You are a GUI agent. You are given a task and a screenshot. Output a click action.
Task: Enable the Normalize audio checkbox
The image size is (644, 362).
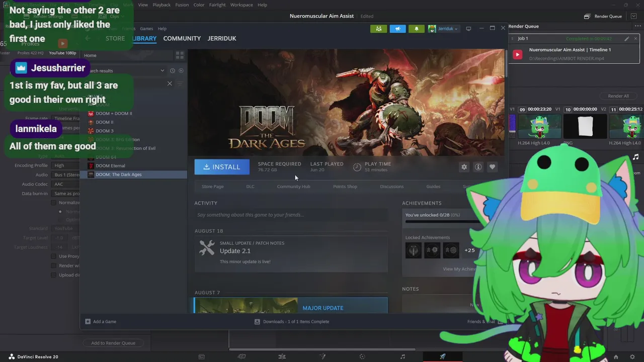[54, 203]
